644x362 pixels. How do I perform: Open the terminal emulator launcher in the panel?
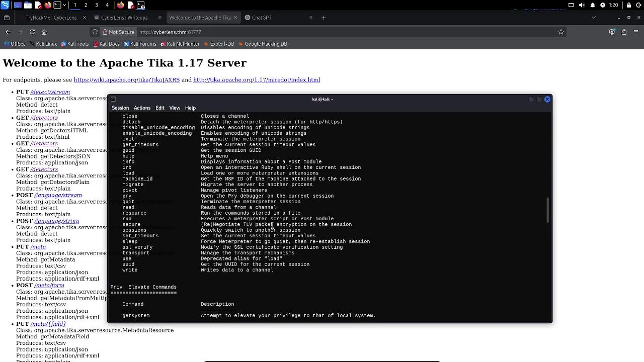tap(57, 5)
